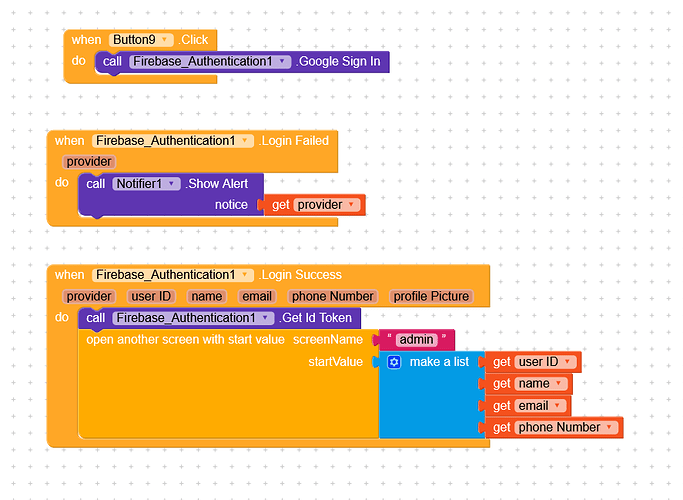Select the provider parameter in Login Failed
This screenshot has width=683, height=500.
89,162
